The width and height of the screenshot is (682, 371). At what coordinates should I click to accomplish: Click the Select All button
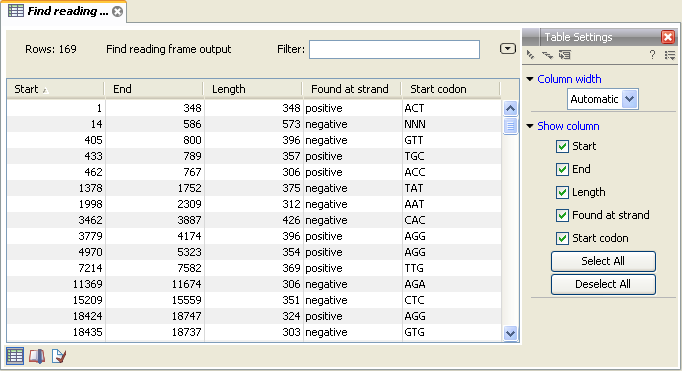click(x=603, y=261)
